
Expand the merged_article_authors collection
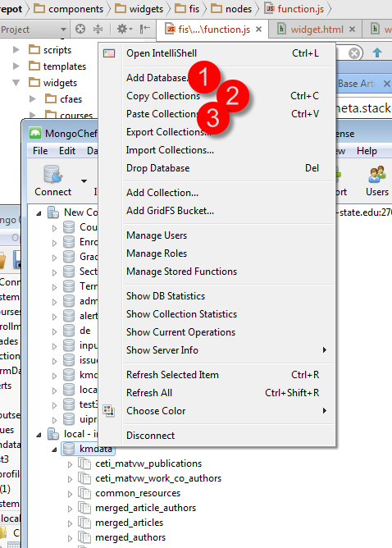(x=70, y=509)
